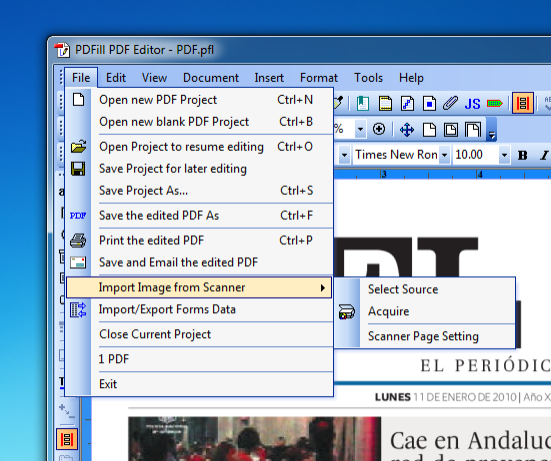Click the green barcode tag icon

(495, 104)
